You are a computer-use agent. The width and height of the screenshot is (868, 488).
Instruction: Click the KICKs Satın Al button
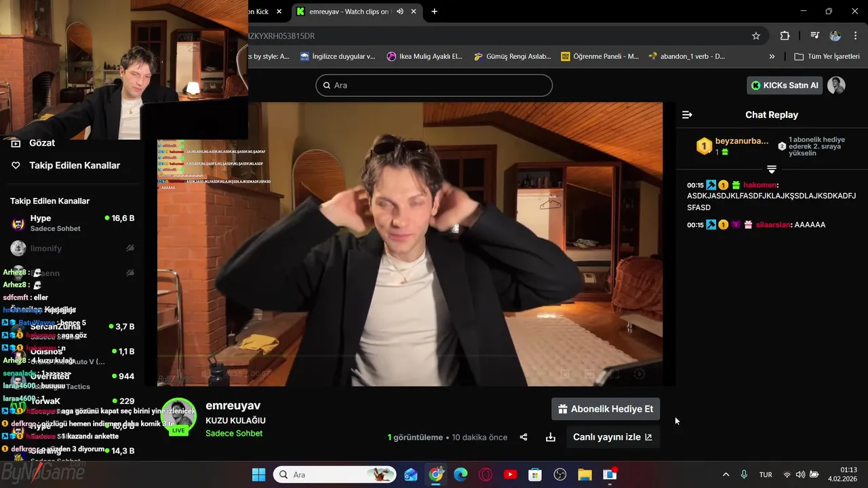tap(785, 85)
